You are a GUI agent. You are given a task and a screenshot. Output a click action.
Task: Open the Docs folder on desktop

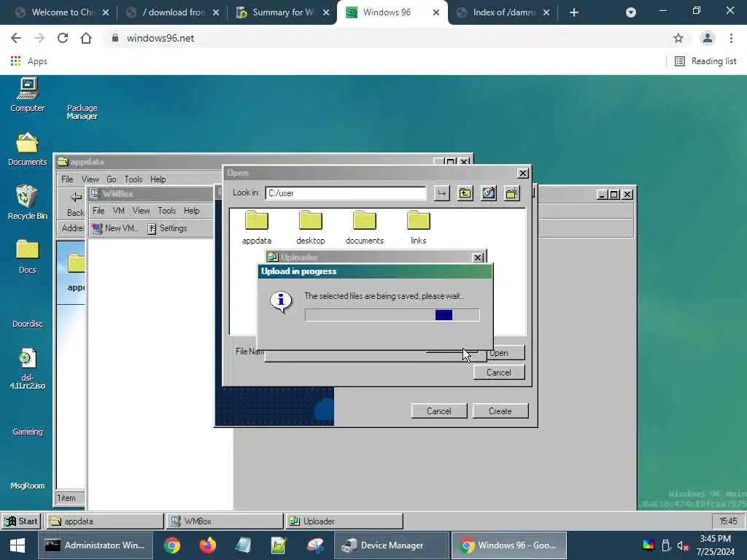[28, 257]
